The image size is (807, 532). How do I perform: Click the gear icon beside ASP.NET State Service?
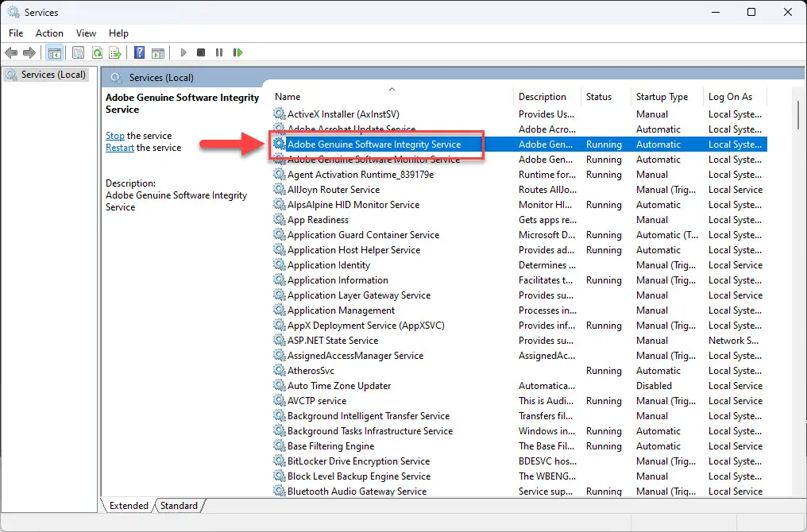279,340
